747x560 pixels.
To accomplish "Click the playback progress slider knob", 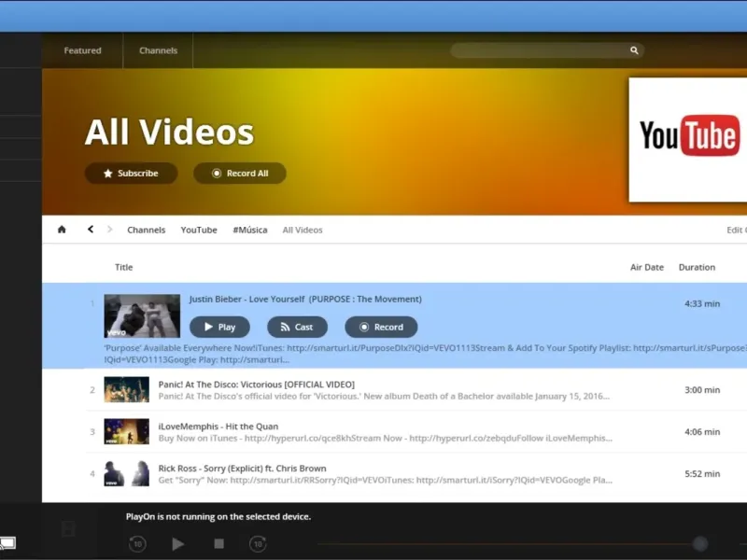I will point(699,543).
